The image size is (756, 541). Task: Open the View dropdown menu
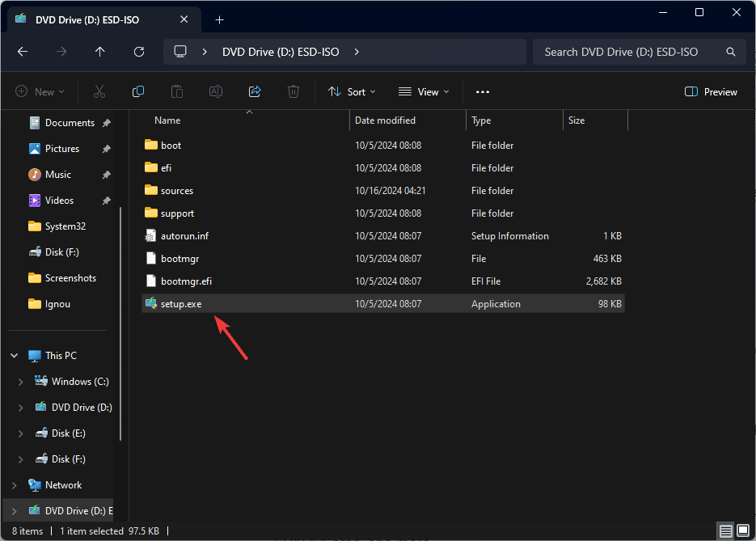click(x=424, y=92)
